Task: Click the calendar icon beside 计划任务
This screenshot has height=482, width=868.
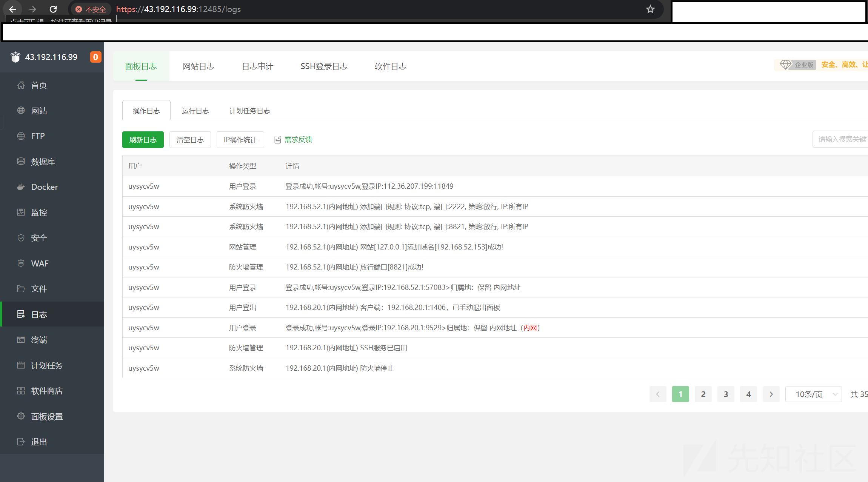Action: pos(21,365)
